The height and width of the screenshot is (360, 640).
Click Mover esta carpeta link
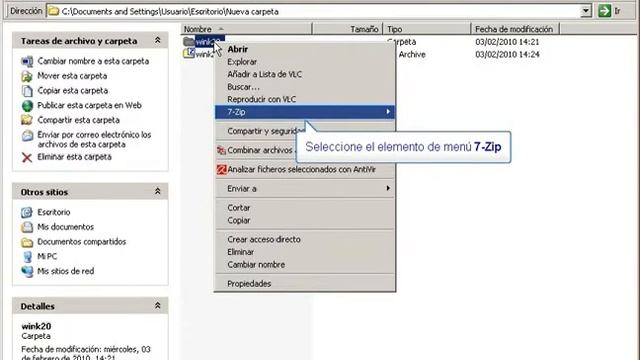tap(72, 76)
